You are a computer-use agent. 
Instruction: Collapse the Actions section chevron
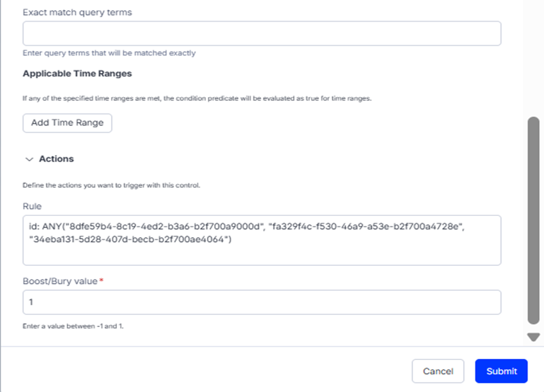click(x=29, y=159)
